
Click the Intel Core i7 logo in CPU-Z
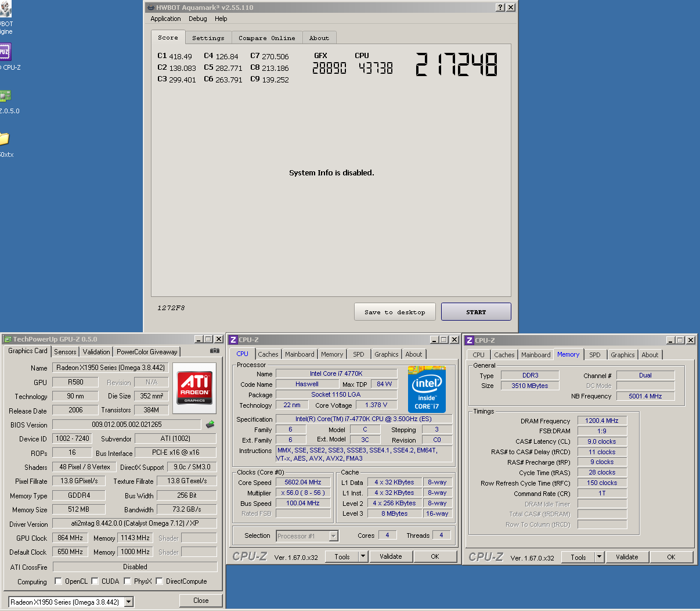427,389
